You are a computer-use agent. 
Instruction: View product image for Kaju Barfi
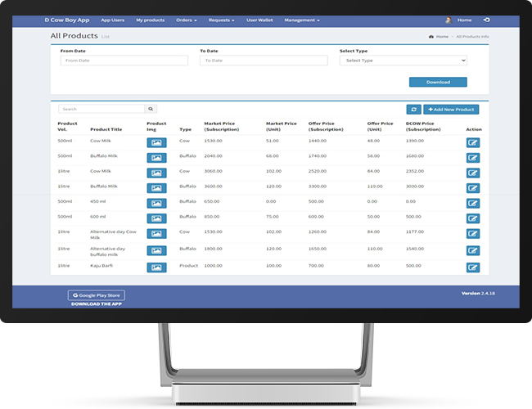point(156,267)
